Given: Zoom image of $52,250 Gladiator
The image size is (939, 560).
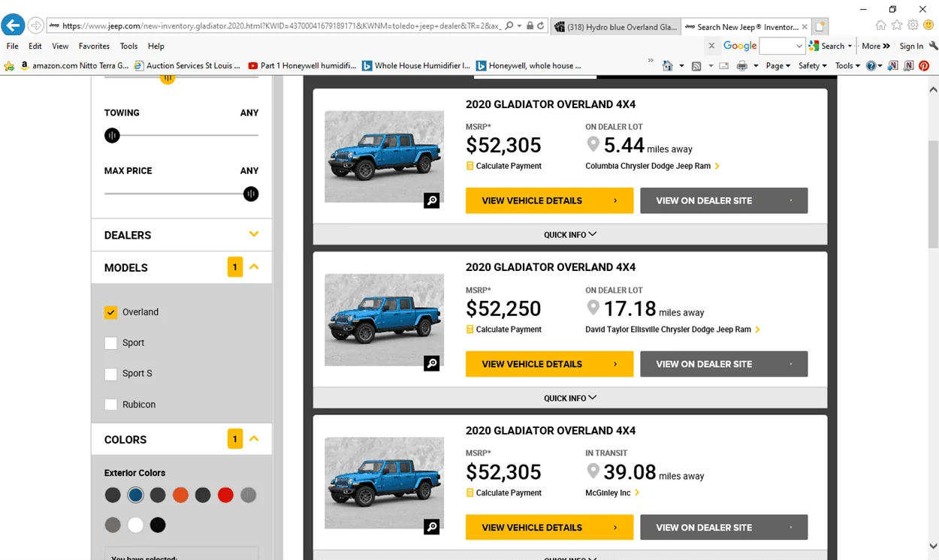Looking at the screenshot, I should 431,364.
